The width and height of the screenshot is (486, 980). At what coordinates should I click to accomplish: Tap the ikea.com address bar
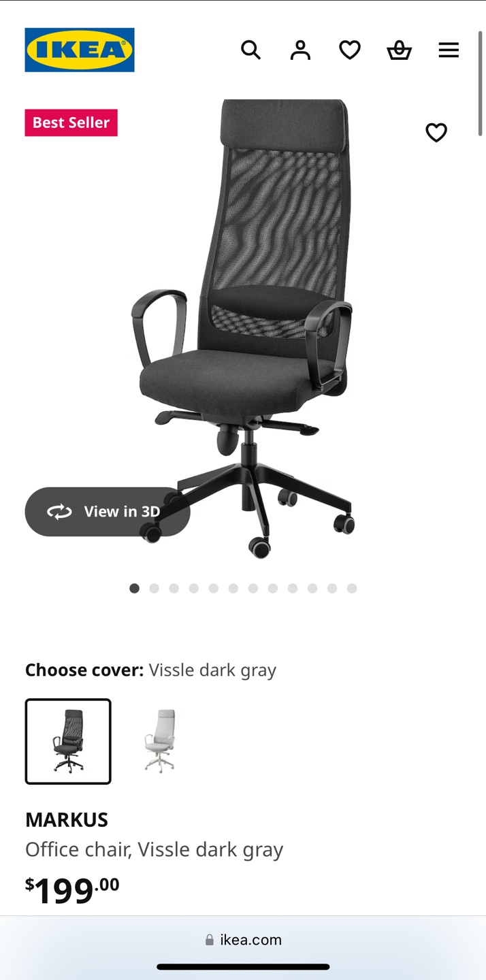click(x=243, y=940)
